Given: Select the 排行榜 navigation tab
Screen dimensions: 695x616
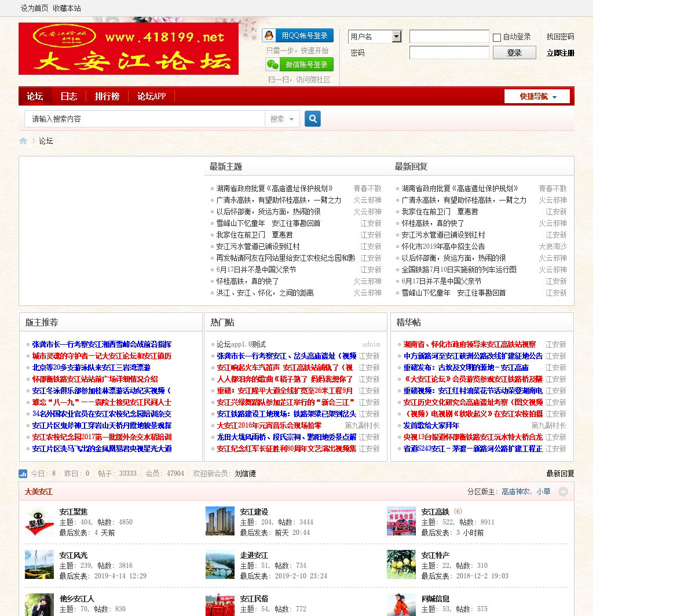Looking at the screenshot, I should click(107, 96).
